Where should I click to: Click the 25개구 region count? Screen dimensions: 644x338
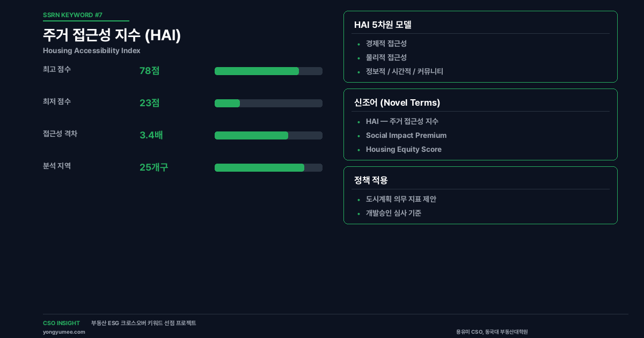click(153, 167)
